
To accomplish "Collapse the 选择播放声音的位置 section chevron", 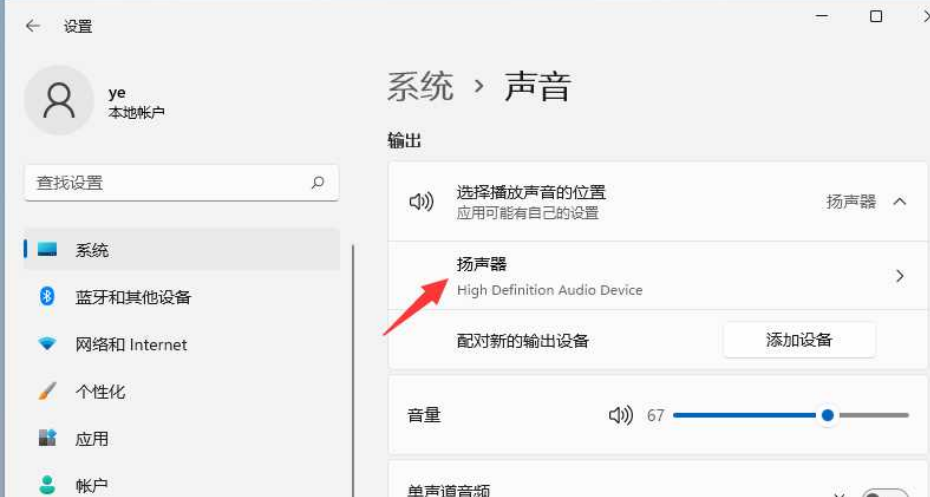I will 900,202.
